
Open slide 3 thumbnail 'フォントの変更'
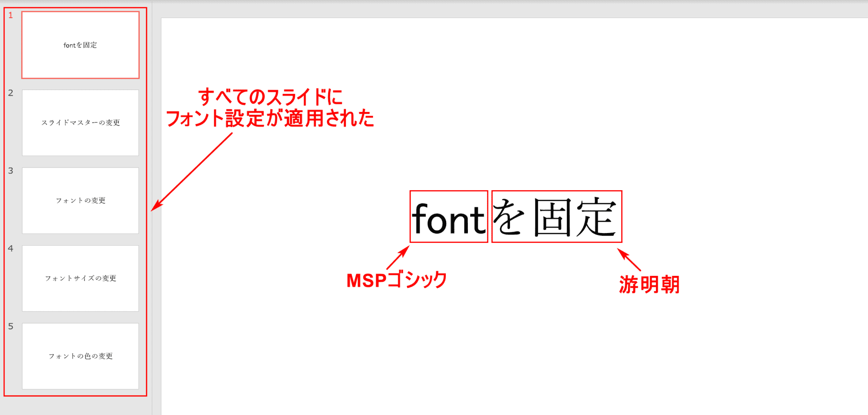pos(80,201)
